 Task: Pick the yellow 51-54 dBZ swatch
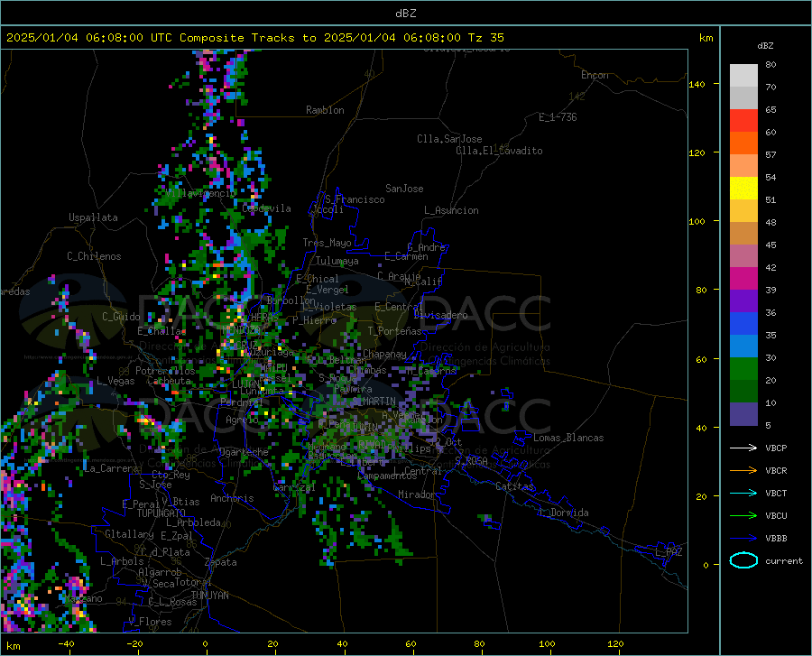click(x=743, y=189)
